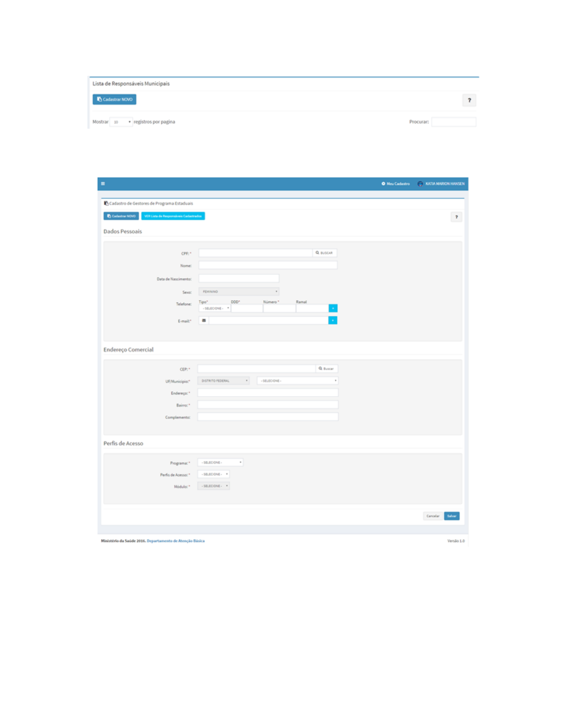Click the help question-mark button in the Cadastro form
This screenshot has height=728, width=563.
[456, 217]
